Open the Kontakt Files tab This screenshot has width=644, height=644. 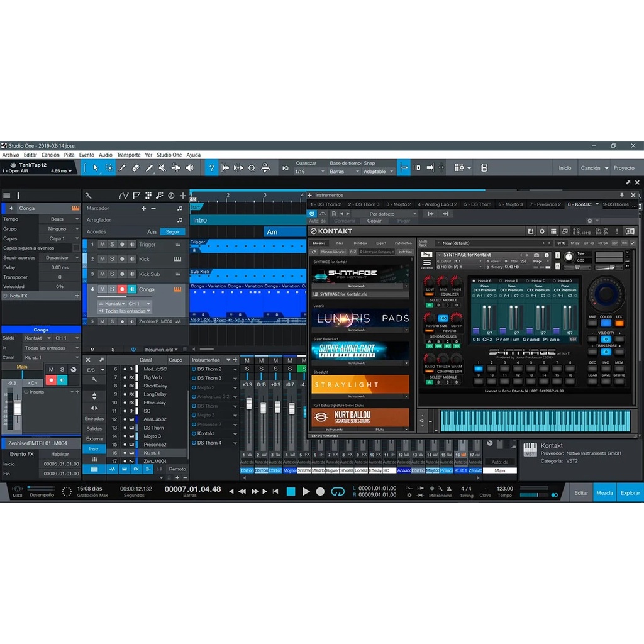click(x=340, y=243)
